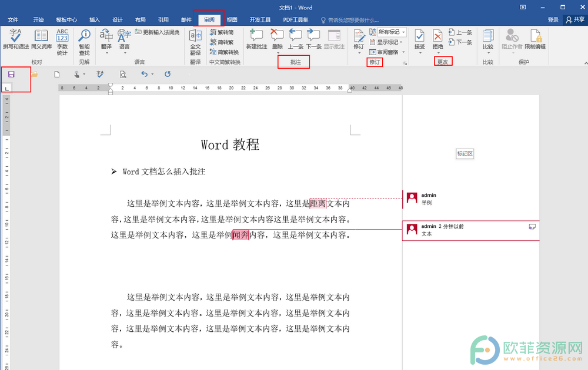Viewport: 588px width, 370px height.
Task: Click heading Word 文档怎么插入批注
Action: pyautogui.click(x=164, y=171)
